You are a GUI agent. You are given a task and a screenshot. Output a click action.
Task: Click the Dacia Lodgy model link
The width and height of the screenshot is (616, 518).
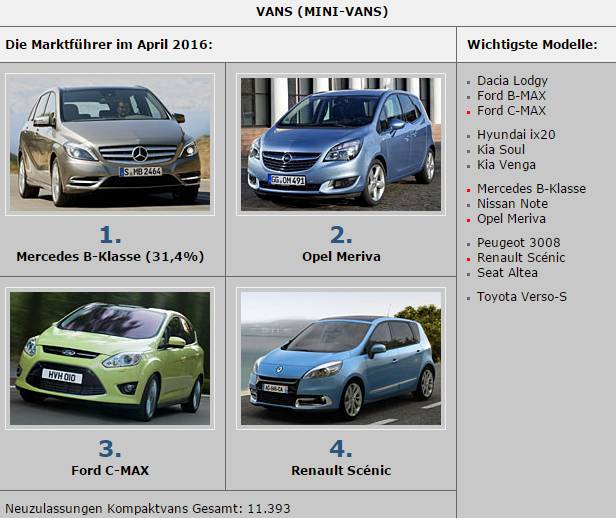point(512,81)
